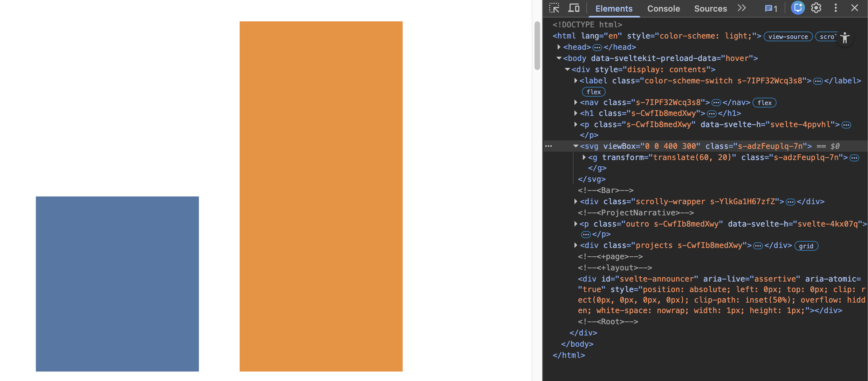Open DevTools settings via gear icon
The width and height of the screenshot is (868, 381).
pos(816,8)
